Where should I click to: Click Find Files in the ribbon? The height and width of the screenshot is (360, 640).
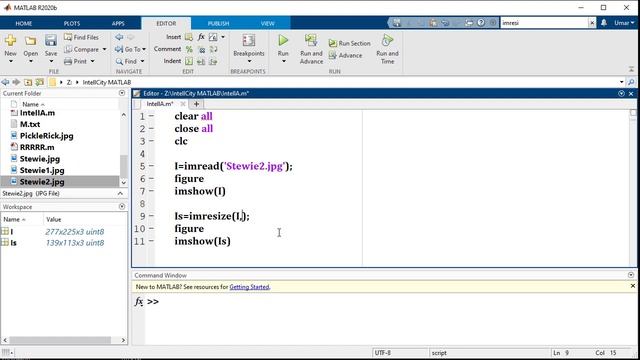coord(81,37)
